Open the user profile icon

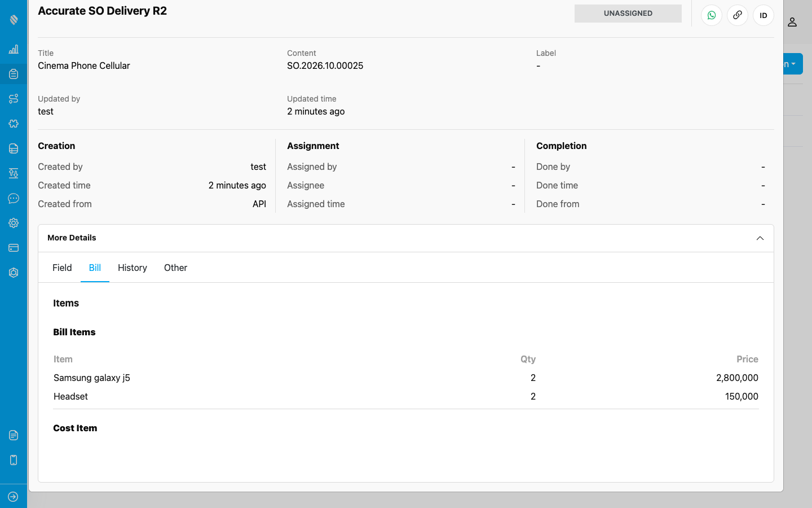coord(792,22)
